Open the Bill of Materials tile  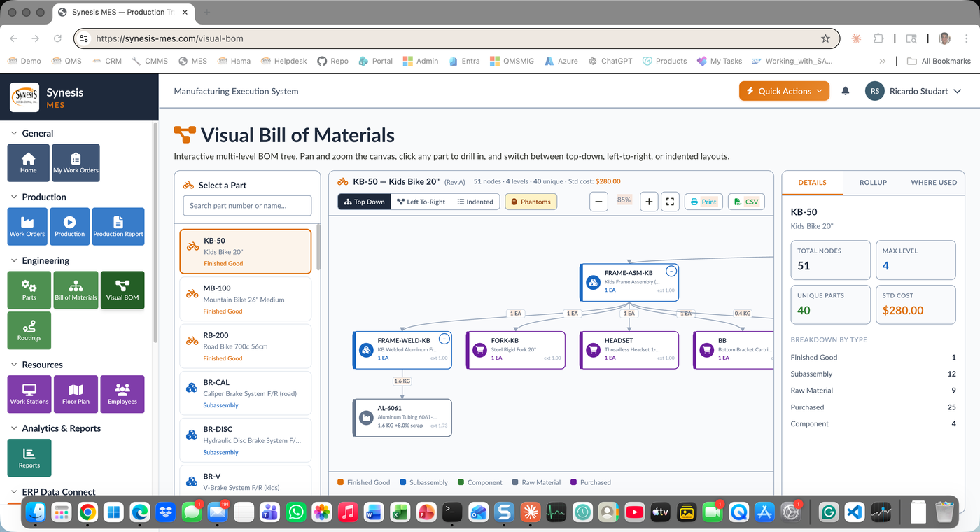pos(76,290)
